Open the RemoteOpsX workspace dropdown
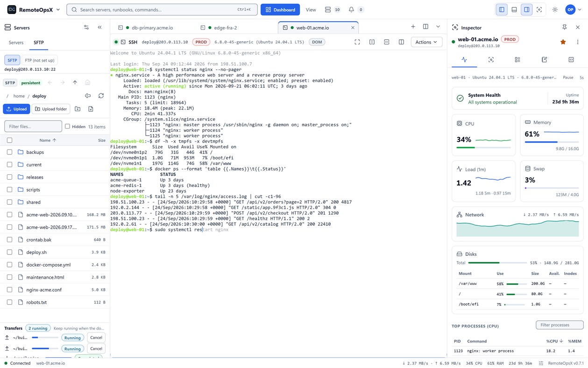 click(34, 9)
